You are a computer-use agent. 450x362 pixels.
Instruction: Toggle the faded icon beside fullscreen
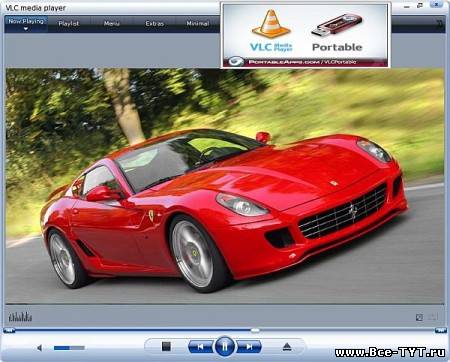pos(433,317)
